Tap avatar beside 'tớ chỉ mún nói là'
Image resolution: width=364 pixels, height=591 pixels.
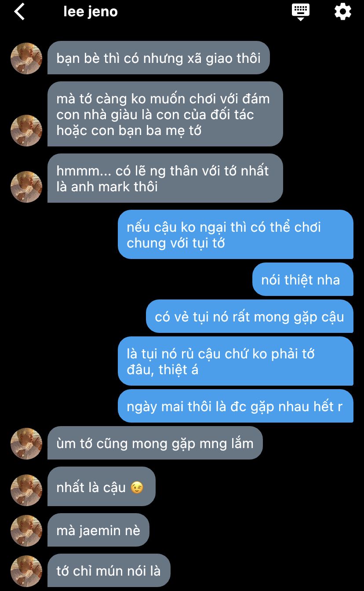pyautogui.click(x=26, y=571)
